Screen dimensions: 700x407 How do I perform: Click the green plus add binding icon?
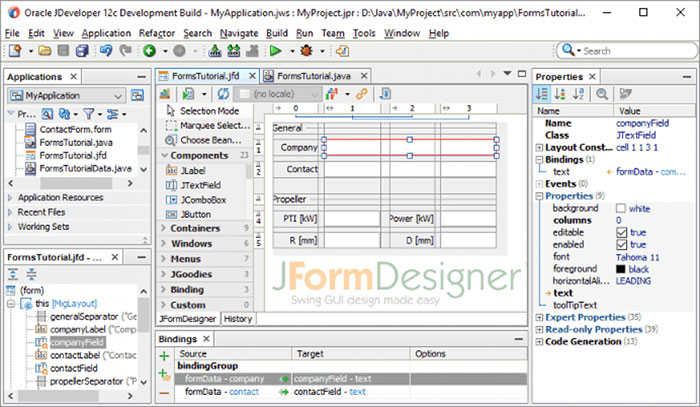pyautogui.click(x=164, y=356)
